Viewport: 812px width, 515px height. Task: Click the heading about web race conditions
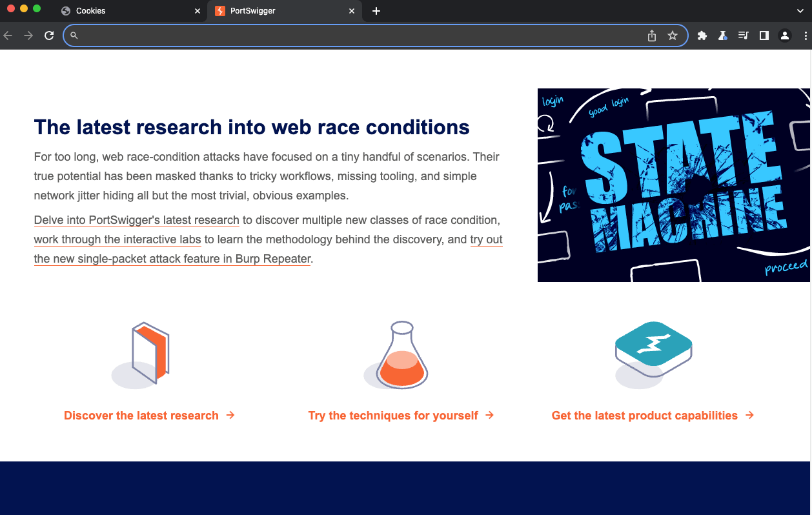(252, 127)
